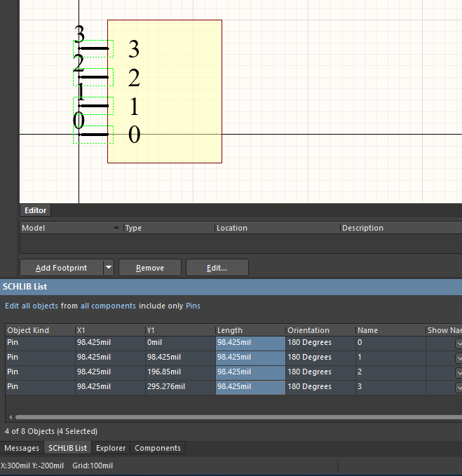Open the Explorer tab
Image resolution: width=462 pixels, height=476 pixels.
pyautogui.click(x=111, y=448)
